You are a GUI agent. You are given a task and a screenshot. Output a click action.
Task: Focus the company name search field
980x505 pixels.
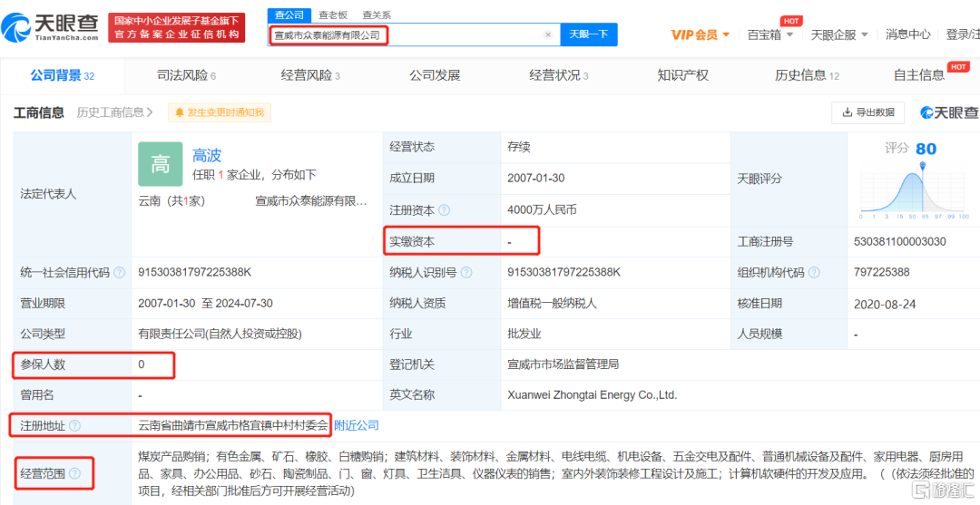coord(413,35)
